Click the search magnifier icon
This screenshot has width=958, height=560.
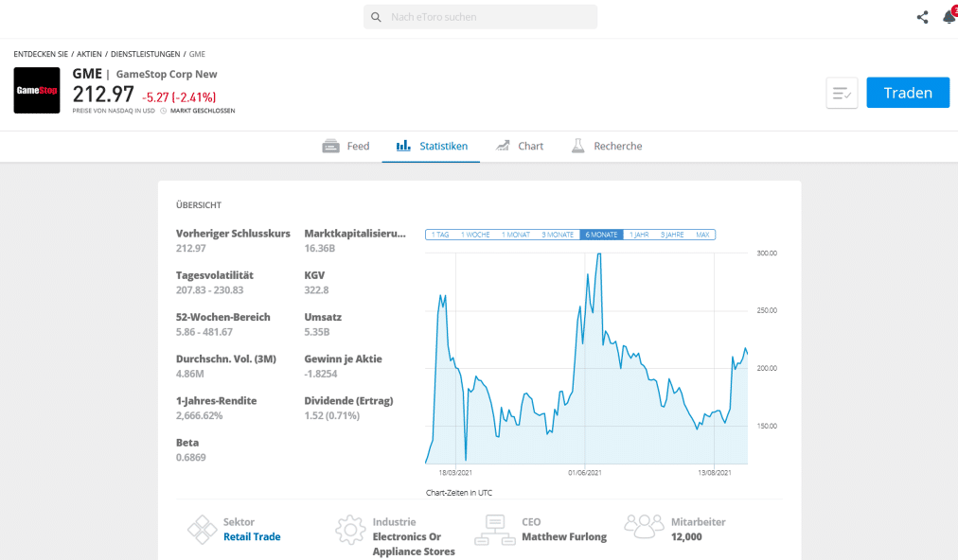pyautogui.click(x=376, y=17)
